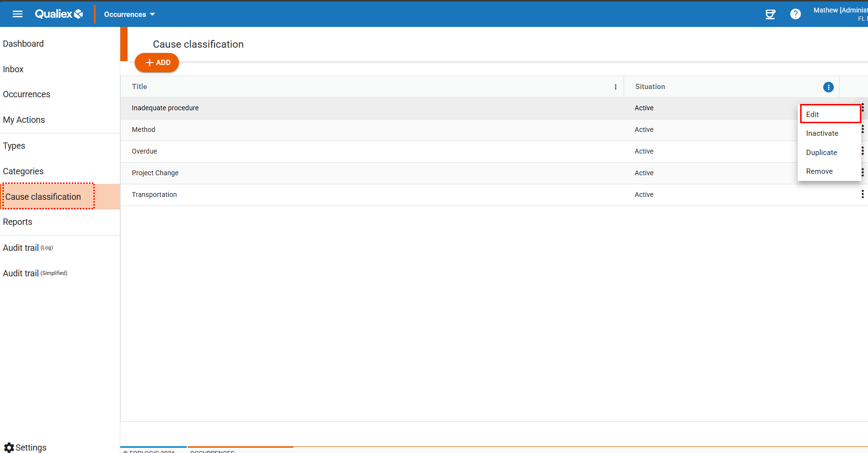Viewport: 868px width, 453px height.
Task: Choose Remove in the context menu
Action: (819, 171)
